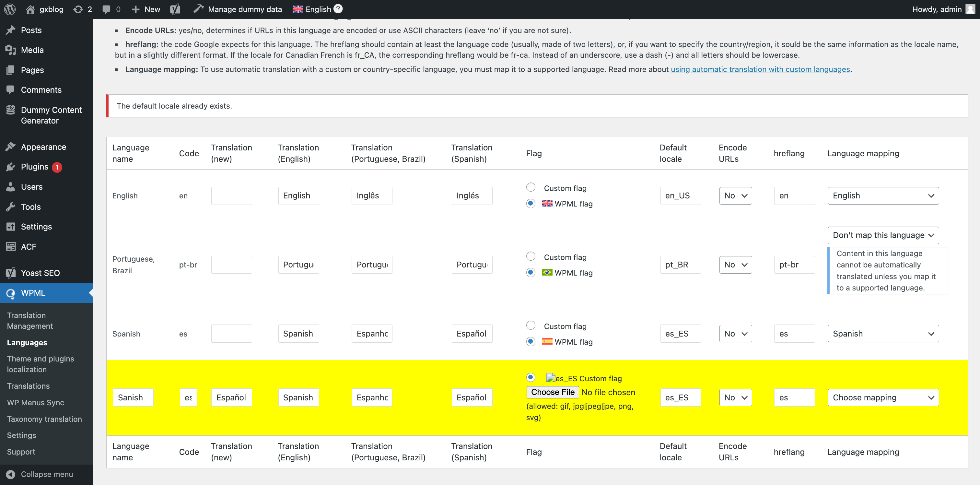Click the Users person icon
Screen dimensions: 980x485
tap(11, 186)
